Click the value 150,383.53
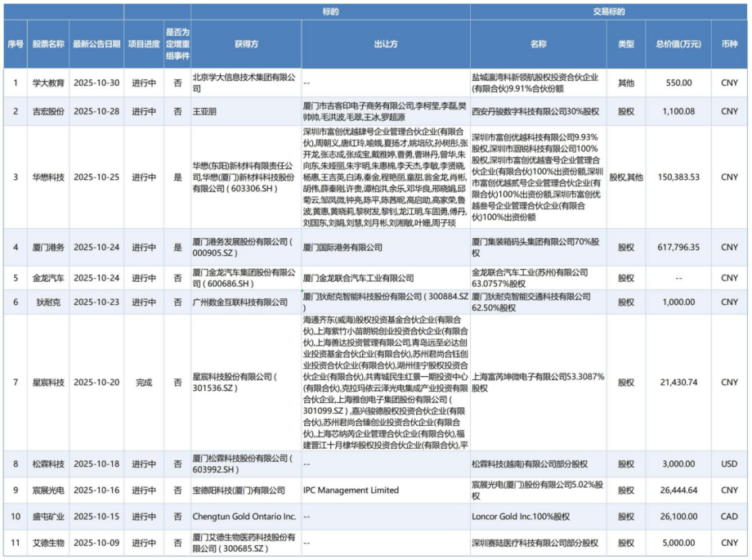This screenshot has height=560, width=752. (x=678, y=177)
